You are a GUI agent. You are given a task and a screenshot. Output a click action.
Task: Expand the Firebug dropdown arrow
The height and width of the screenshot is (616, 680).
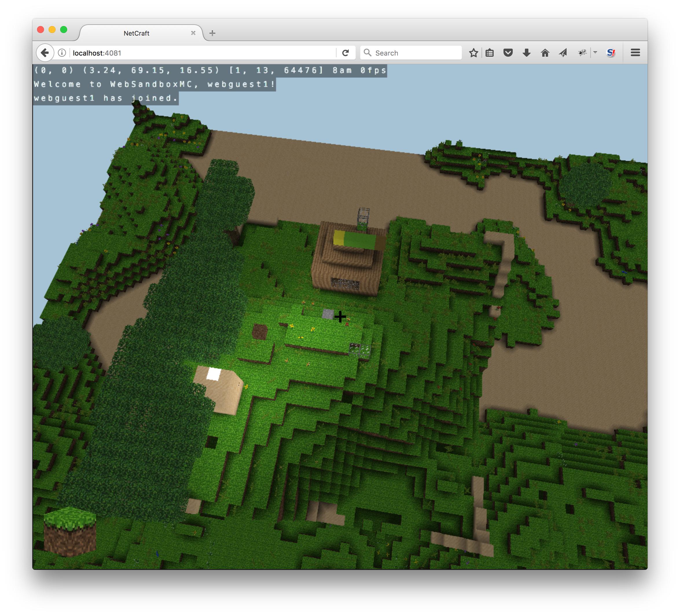point(595,53)
